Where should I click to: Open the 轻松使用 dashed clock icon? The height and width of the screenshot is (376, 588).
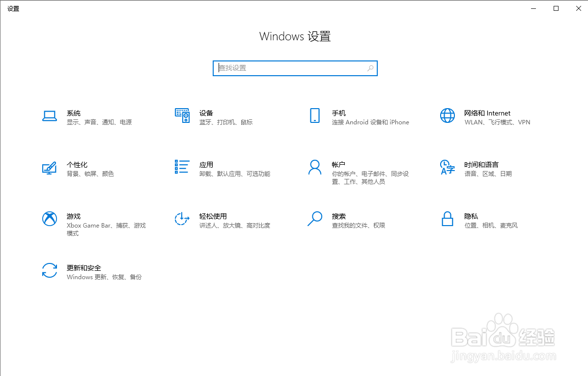tap(182, 219)
